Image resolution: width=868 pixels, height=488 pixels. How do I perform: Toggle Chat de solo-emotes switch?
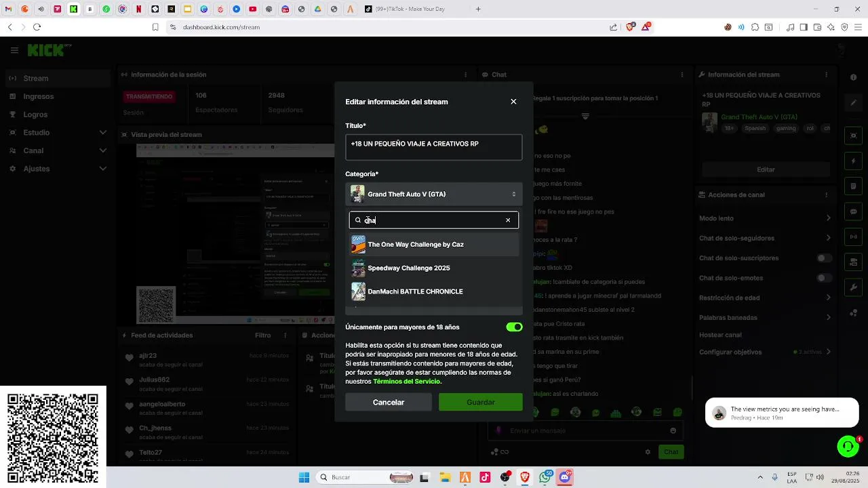click(824, 278)
